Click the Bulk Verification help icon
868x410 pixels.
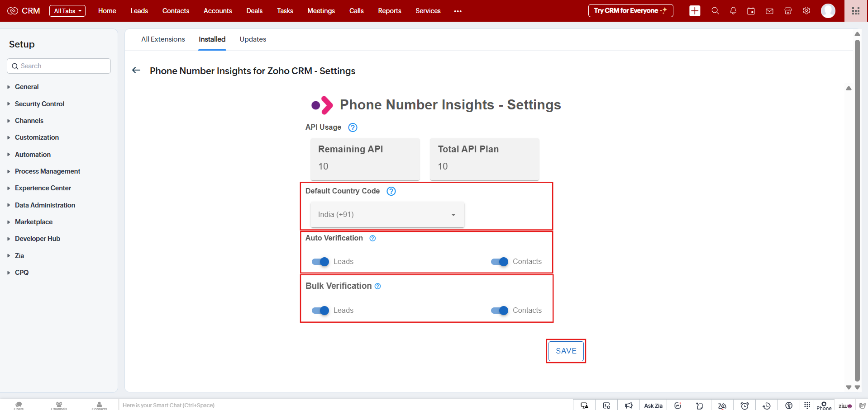pyautogui.click(x=378, y=286)
